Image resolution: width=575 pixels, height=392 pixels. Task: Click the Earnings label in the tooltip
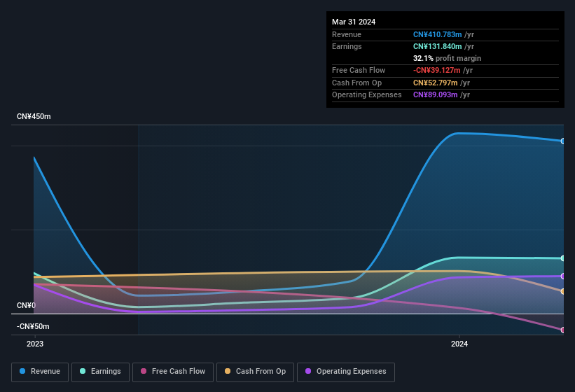(347, 46)
